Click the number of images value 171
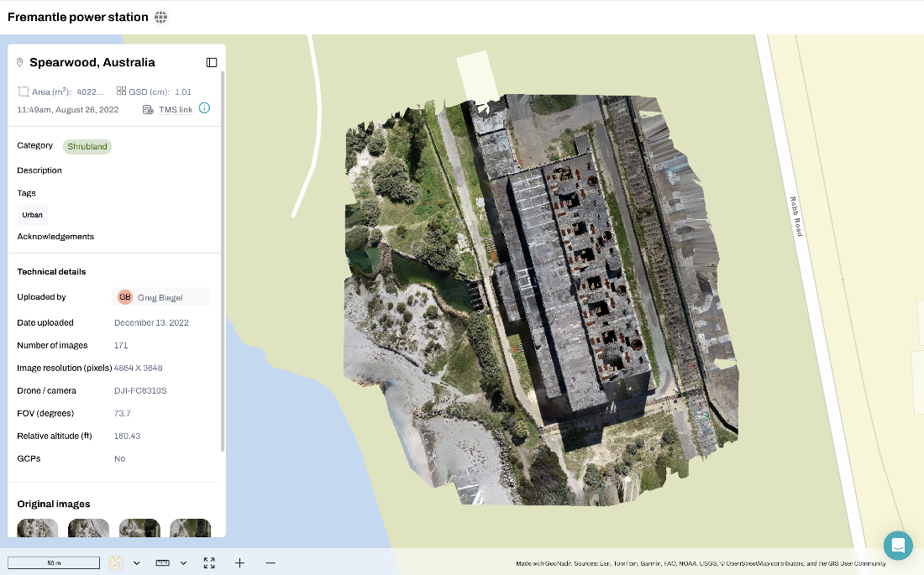The height and width of the screenshot is (575, 924). [x=121, y=345]
